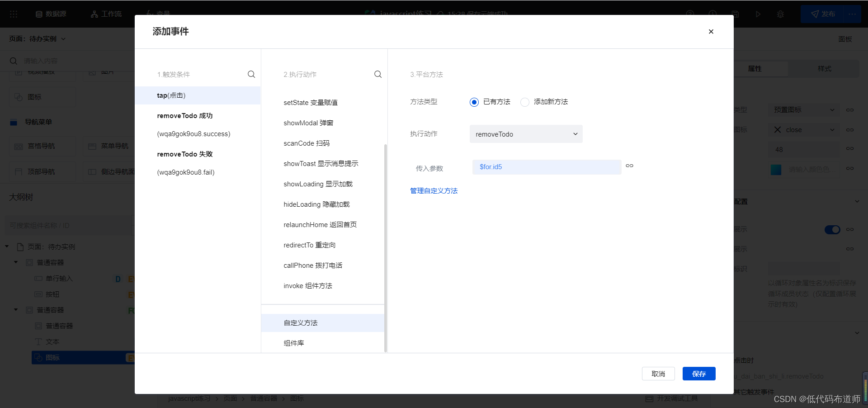This screenshot has height=408, width=868.
Task: Choose redirectTo 重定向 action
Action: (x=309, y=245)
